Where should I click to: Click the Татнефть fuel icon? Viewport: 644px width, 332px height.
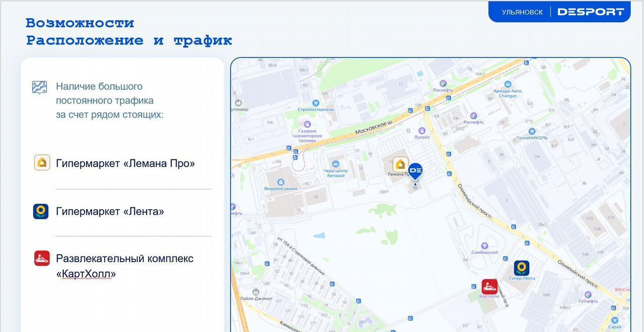coord(588,295)
